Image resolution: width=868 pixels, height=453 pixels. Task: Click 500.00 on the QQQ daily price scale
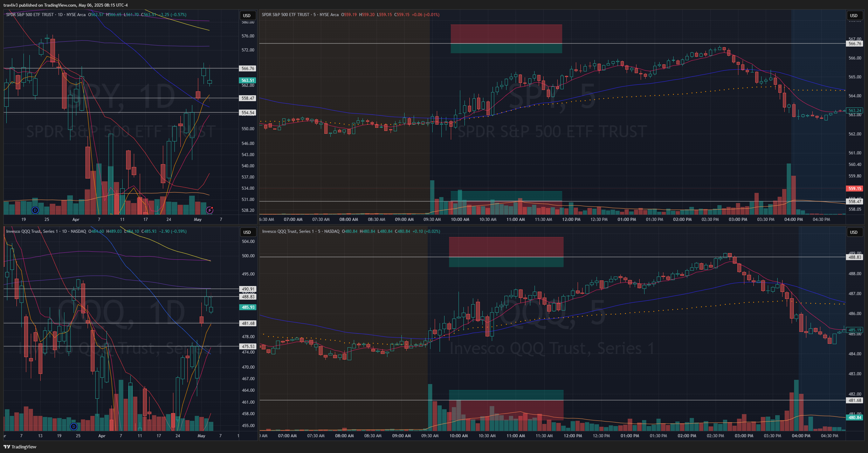coord(248,256)
